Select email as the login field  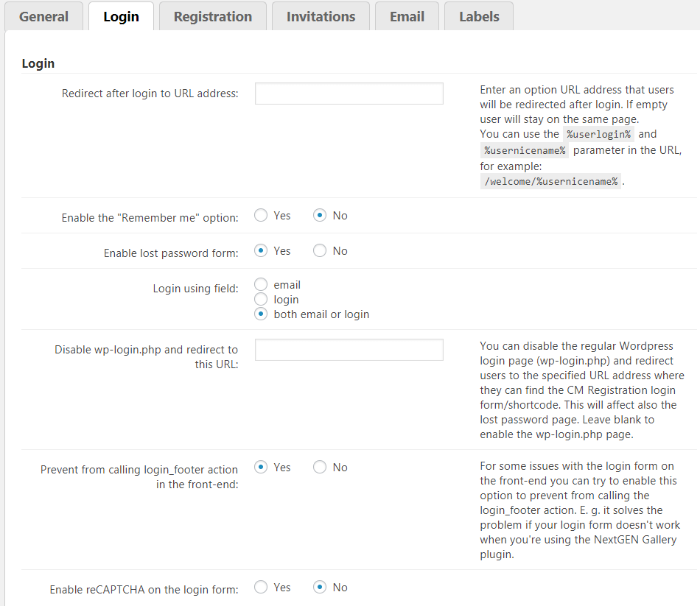pos(261,285)
